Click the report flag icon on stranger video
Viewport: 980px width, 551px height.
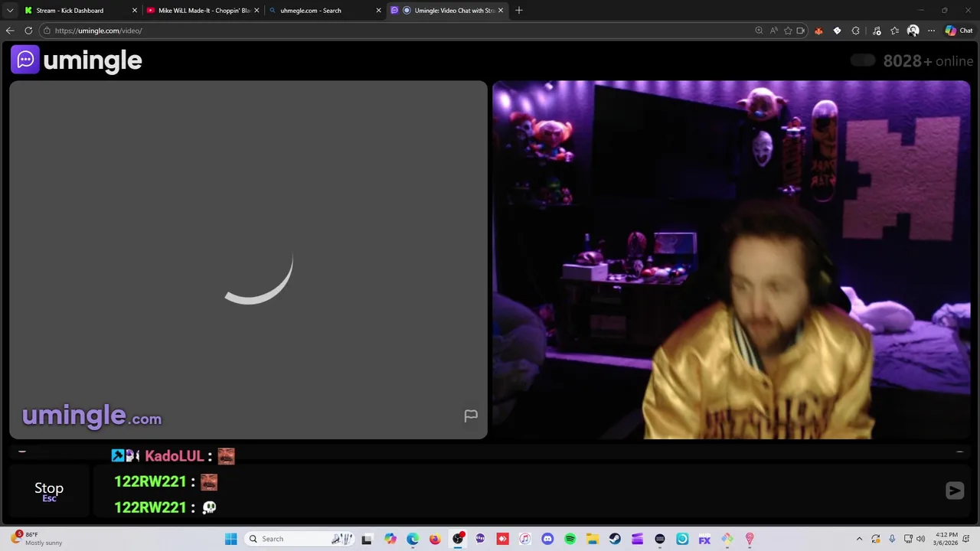pos(471,416)
